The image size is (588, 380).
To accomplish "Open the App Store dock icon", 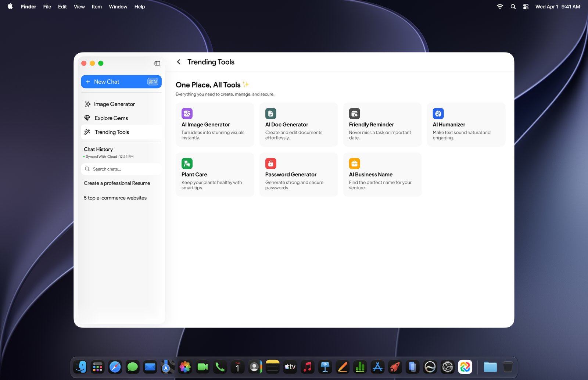I will 377,367.
